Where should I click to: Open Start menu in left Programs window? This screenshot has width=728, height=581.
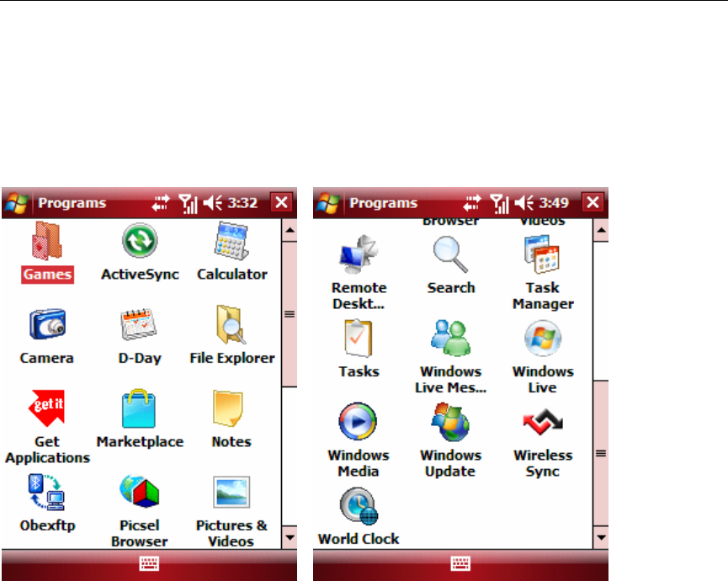pos(17,203)
